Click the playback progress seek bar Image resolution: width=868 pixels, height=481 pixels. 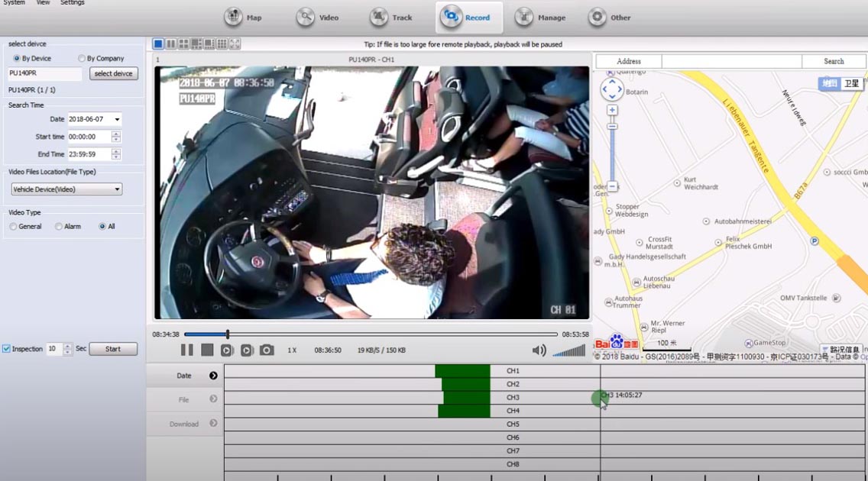coord(371,334)
